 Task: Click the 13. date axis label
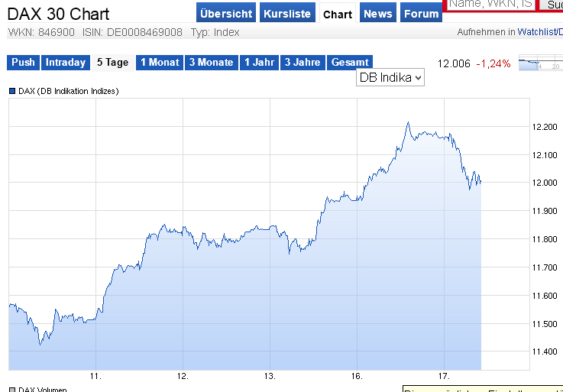[x=270, y=376]
